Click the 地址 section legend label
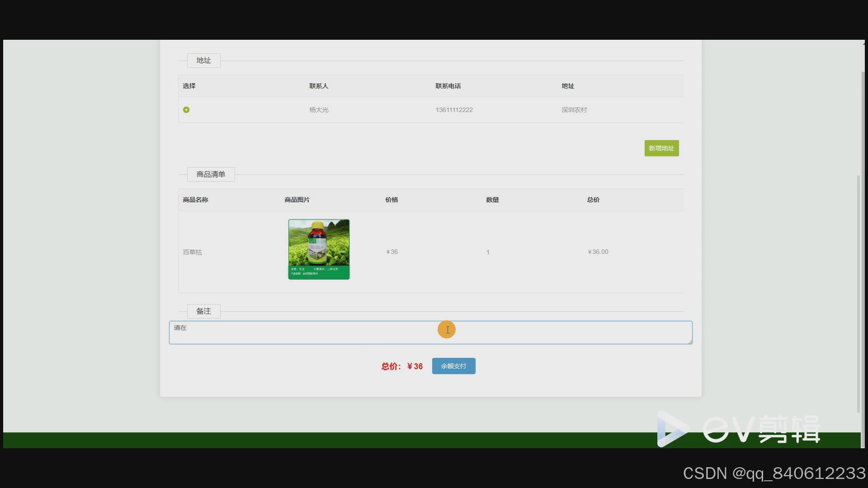This screenshot has width=868, height=488. click(x=203, y=61)
